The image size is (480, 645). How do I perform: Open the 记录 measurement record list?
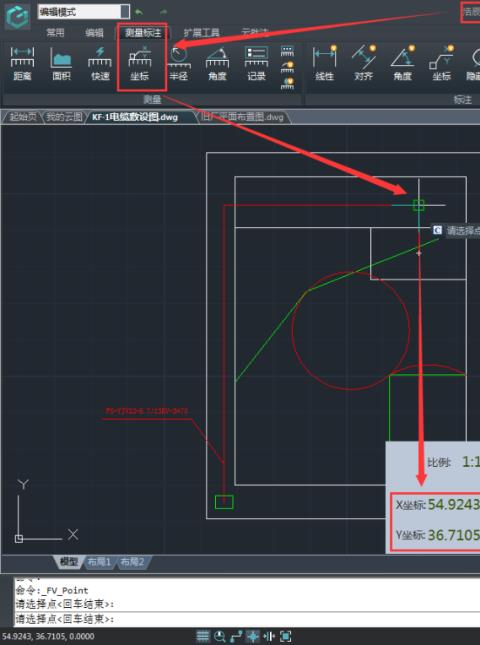pos(256,64)
